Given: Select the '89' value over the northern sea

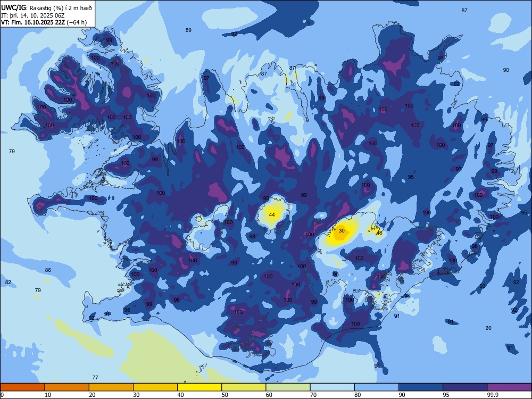Looking at the screenshot, I should (188, 30).
